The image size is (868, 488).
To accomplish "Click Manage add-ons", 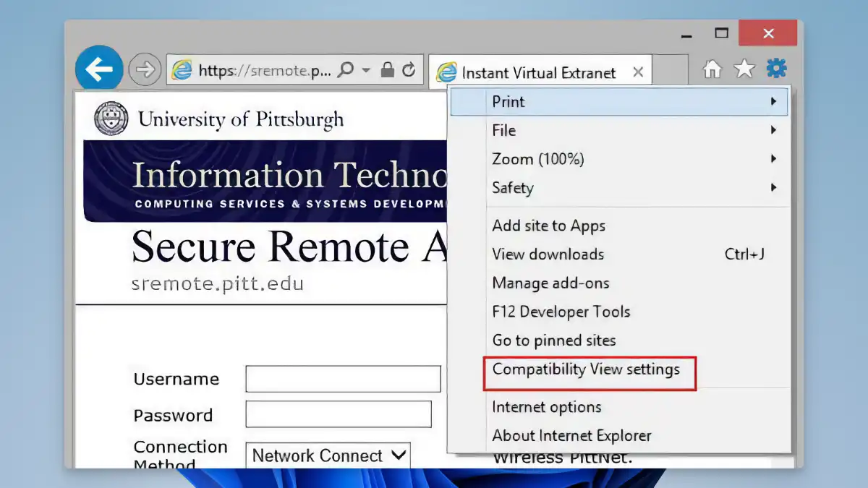I will tap(550, 283).
